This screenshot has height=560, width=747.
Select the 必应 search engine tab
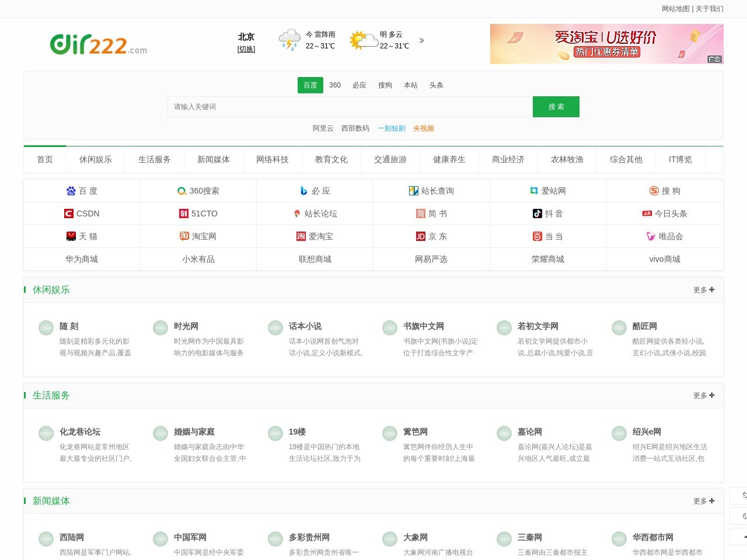tap(359, 85)
